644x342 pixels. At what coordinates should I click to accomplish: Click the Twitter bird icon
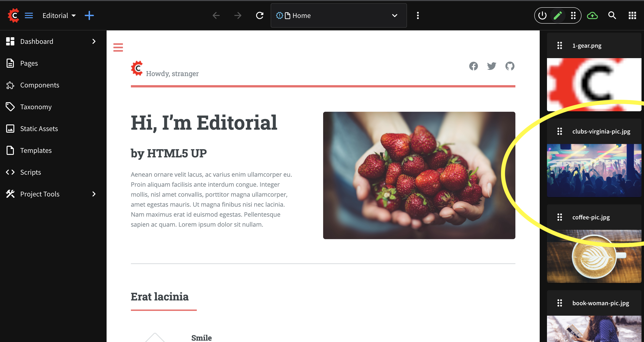coord(492,66)
